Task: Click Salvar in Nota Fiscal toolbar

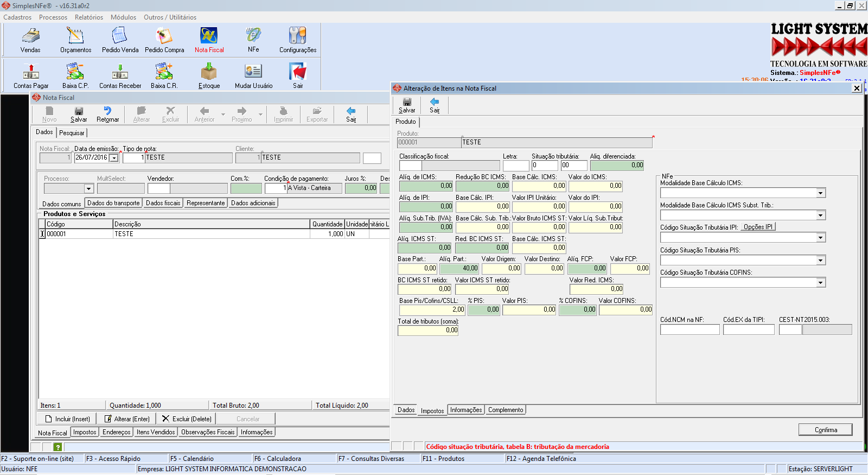Action: [x=79, y=115]
